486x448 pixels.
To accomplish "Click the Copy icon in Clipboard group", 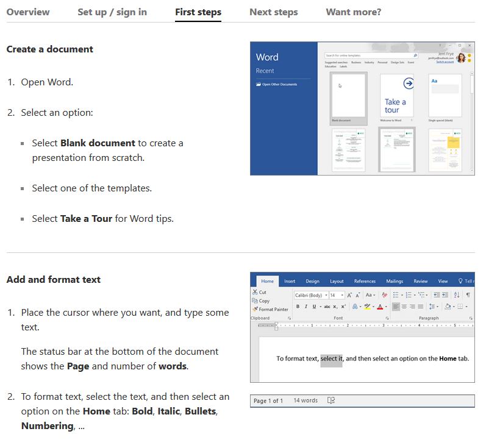I will click(x=255, y=300).
